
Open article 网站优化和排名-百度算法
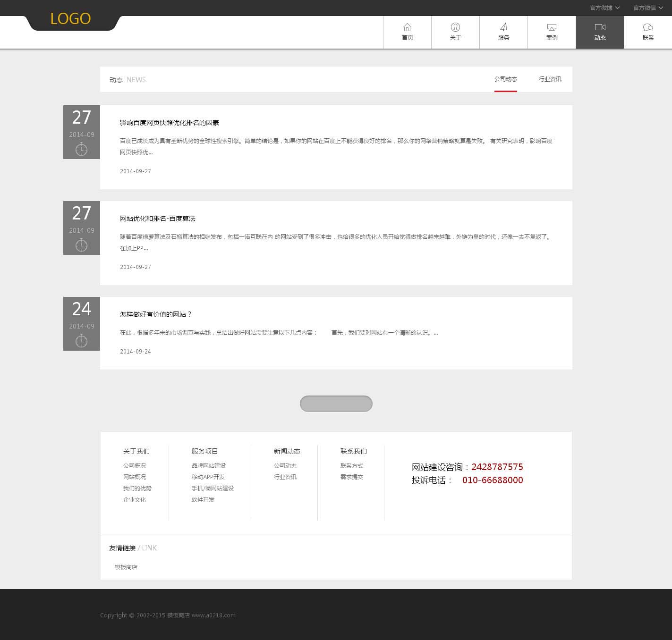point(157,219)
